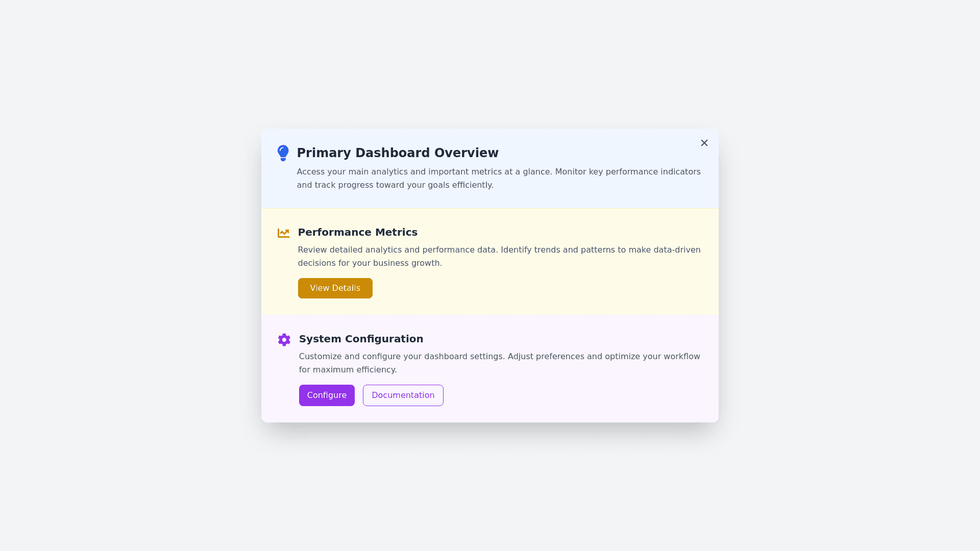
Task: Click the purple gear settings icon
Action: [284, 340]
